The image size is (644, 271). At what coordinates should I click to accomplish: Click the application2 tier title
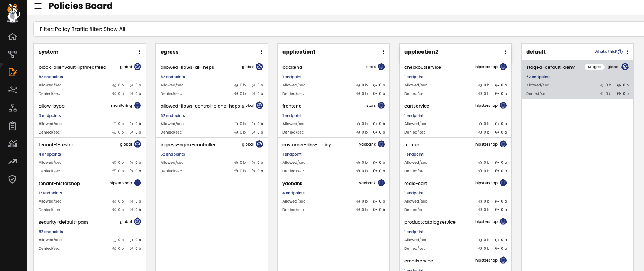point(421,52)
